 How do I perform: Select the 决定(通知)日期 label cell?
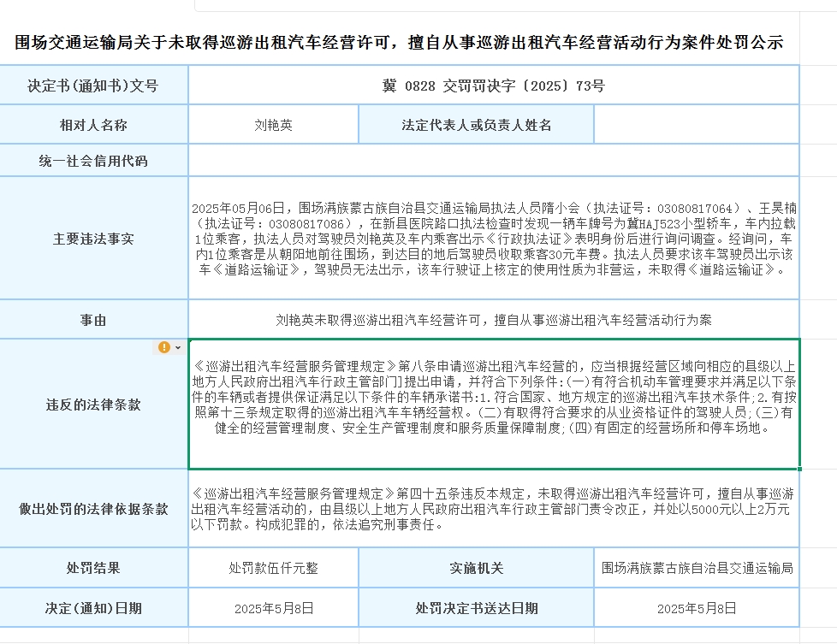pyautogui.click(x=93, y=608)
